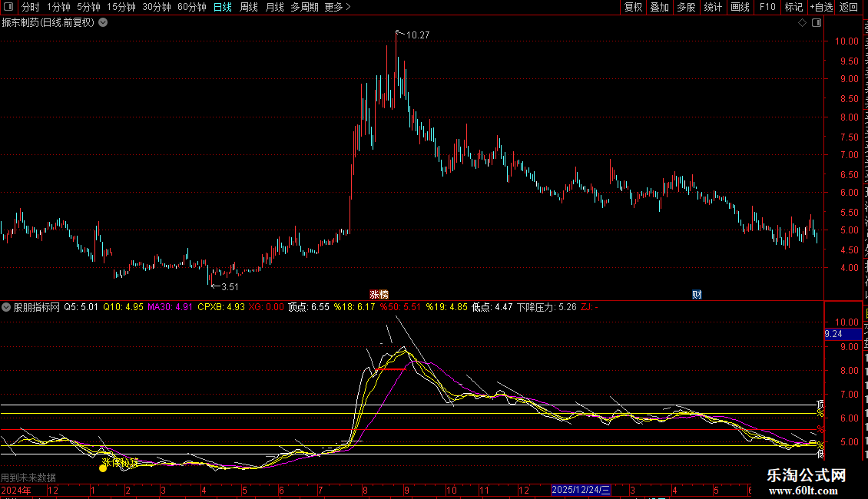Click the MA30: 4.91 indicator value
868x499 pixels.
click(x=170, y=307)
